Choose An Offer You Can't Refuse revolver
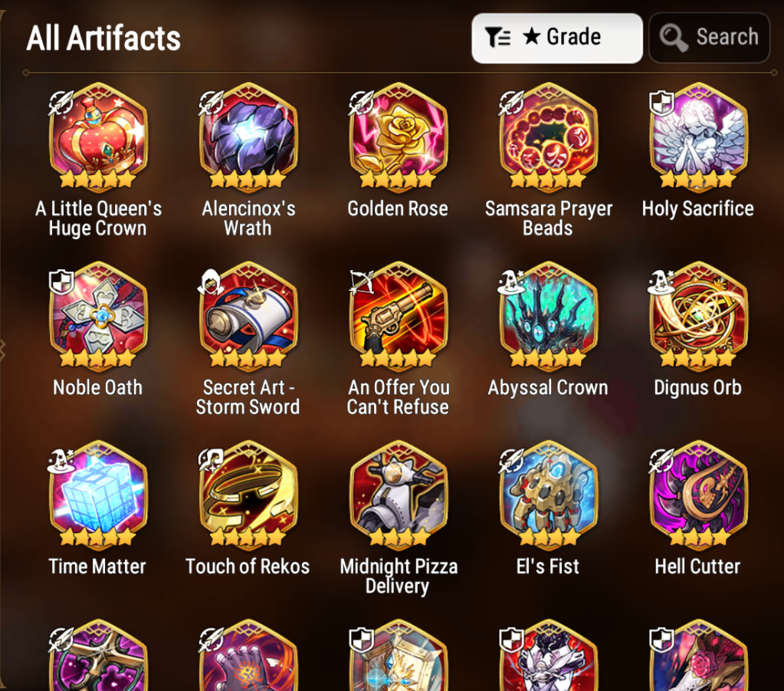Viewport: 784px width, 691px height. click(x=398, y=316)
